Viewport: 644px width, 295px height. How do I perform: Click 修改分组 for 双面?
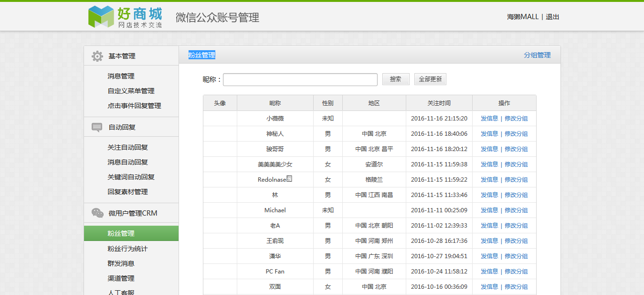point(516,287)
